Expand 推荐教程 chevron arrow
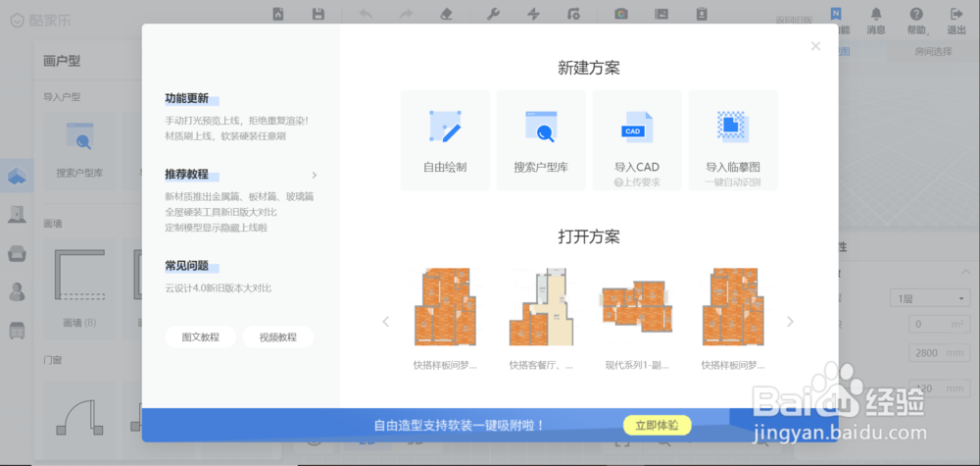The width and height of the screenshot is (980, 466). coord(315,176)
